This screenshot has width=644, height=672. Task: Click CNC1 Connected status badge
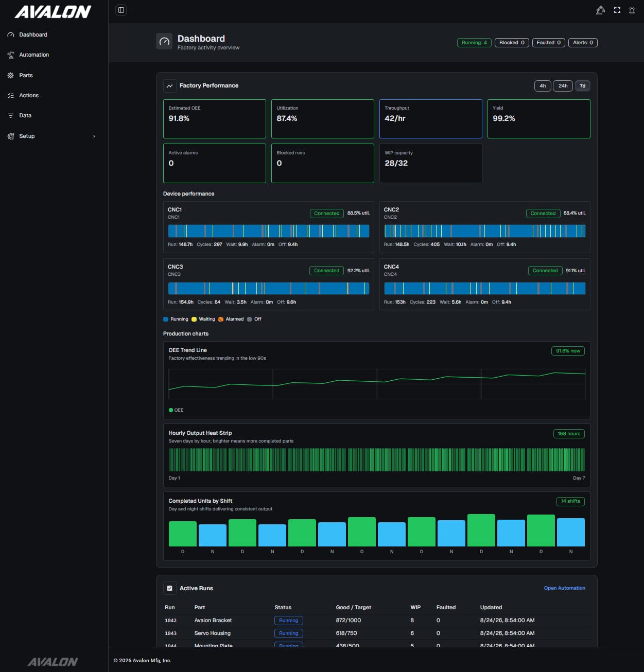pos(327,214)
